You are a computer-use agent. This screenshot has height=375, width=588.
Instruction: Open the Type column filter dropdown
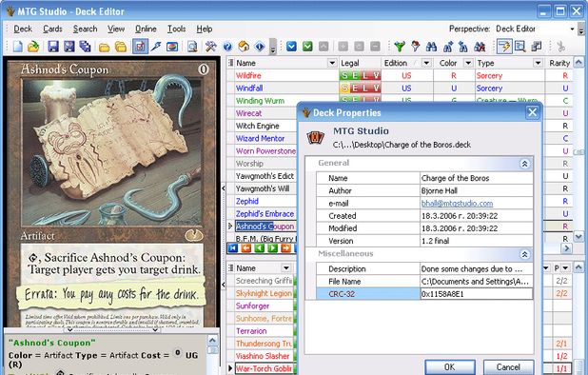(x=539, y=63)
